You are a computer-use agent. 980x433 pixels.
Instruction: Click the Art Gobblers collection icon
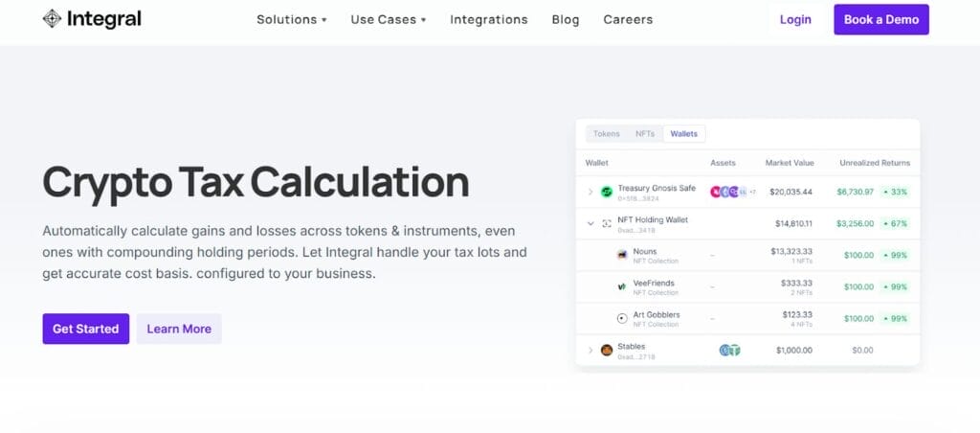pyautogui.click(x=622, y=318)
